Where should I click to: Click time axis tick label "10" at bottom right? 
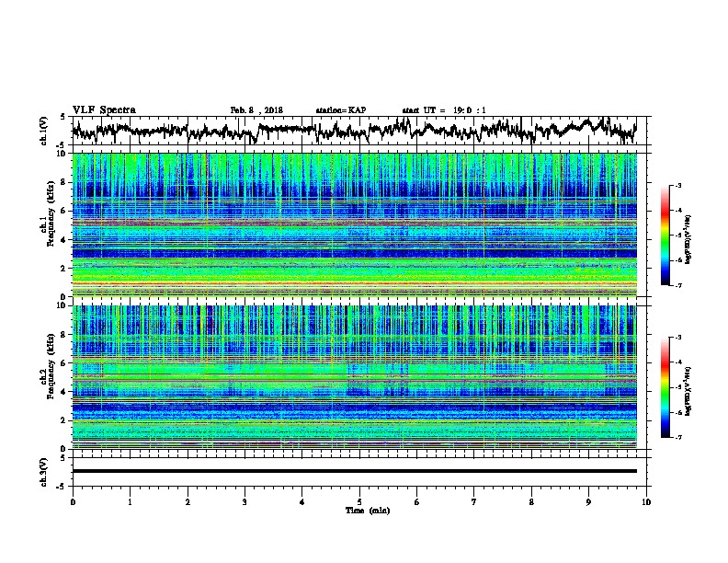[646, 502]
